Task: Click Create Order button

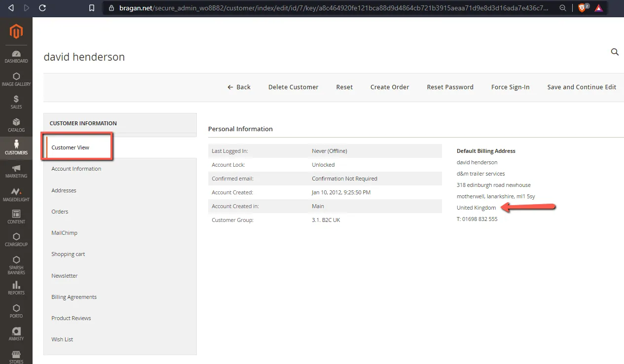Action: point(390,87)
